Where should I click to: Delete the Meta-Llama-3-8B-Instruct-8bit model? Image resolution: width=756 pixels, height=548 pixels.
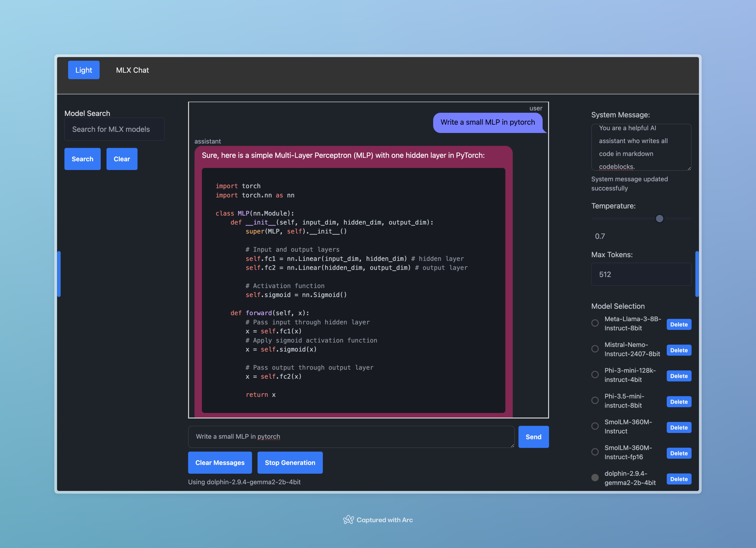(679, 325)
